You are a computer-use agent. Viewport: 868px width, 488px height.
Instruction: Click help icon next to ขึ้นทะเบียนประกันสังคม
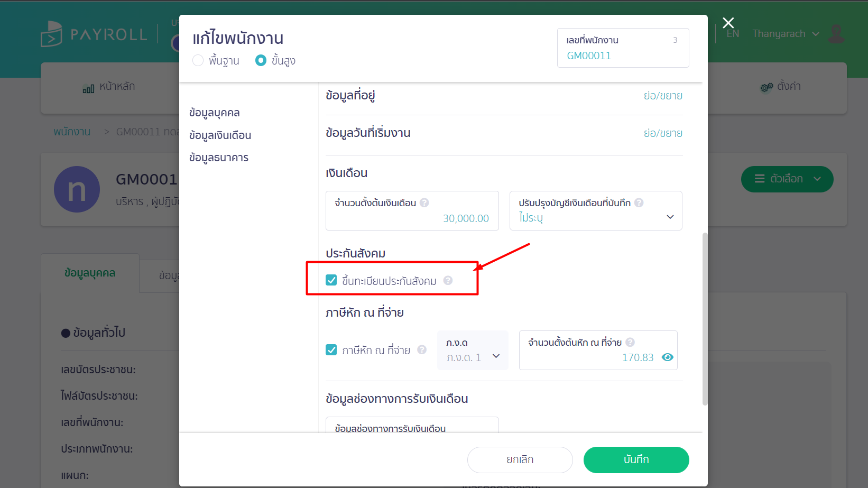coord(448,280)
